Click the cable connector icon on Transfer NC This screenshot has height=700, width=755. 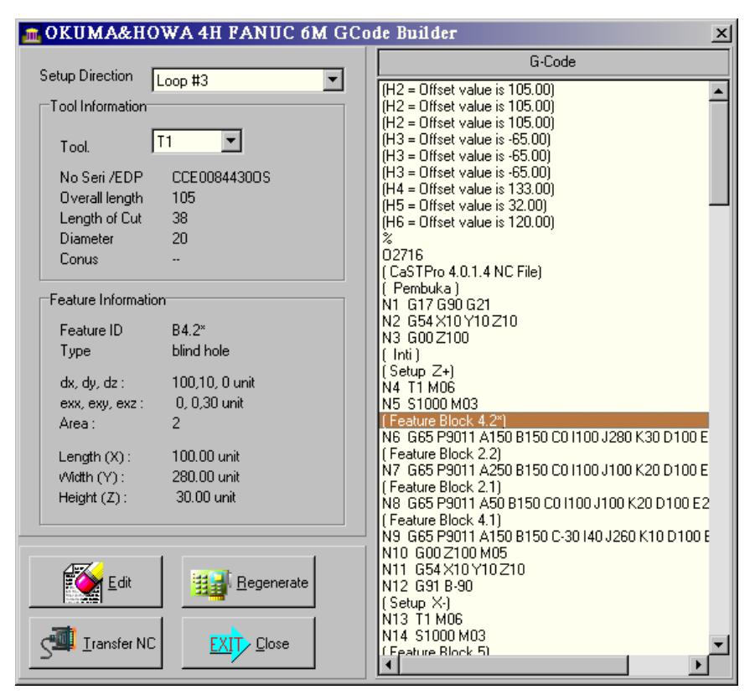coord(59,643)
